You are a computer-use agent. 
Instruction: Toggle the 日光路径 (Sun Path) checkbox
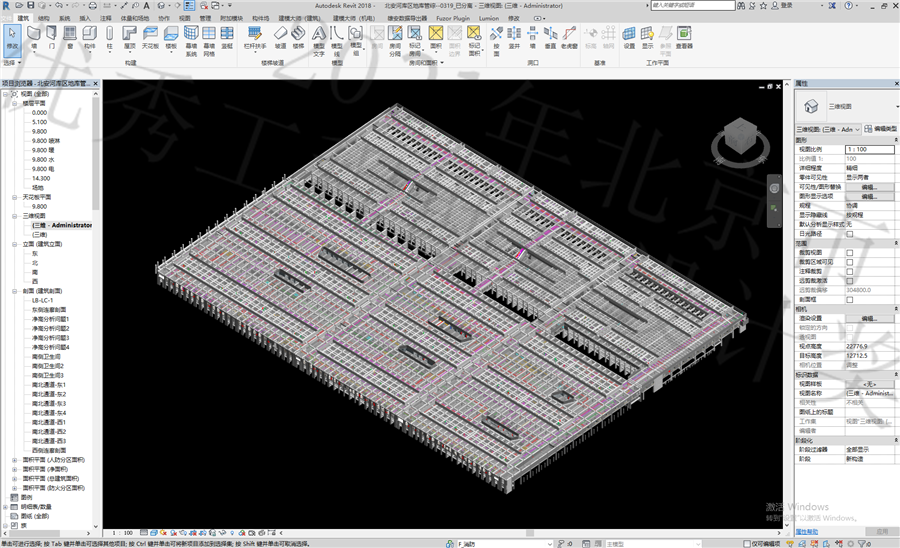(850, 233)
